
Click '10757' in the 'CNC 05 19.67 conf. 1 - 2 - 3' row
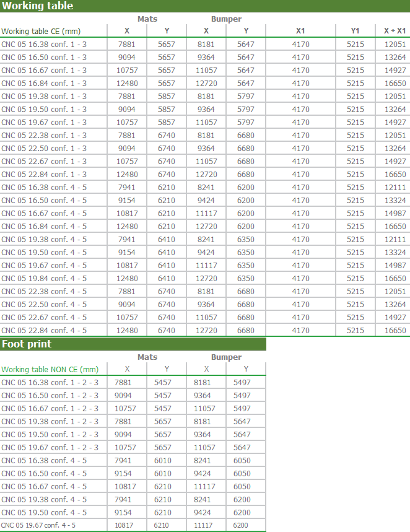pos(125,448)
